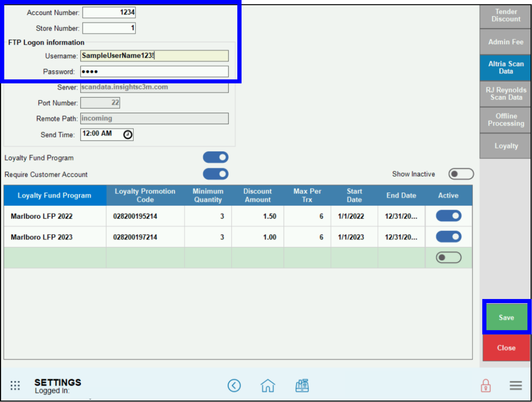Viewport: 532px width, 402px height.
Task: Toggle the Active switch in the empty row
Action: pos(449,258)
